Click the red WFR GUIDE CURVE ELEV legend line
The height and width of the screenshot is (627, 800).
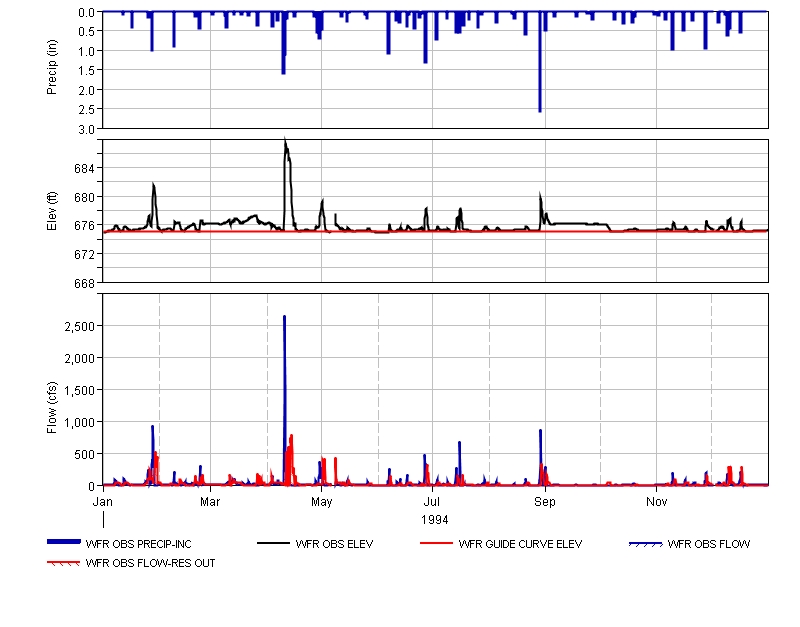(x=437, y=544)
